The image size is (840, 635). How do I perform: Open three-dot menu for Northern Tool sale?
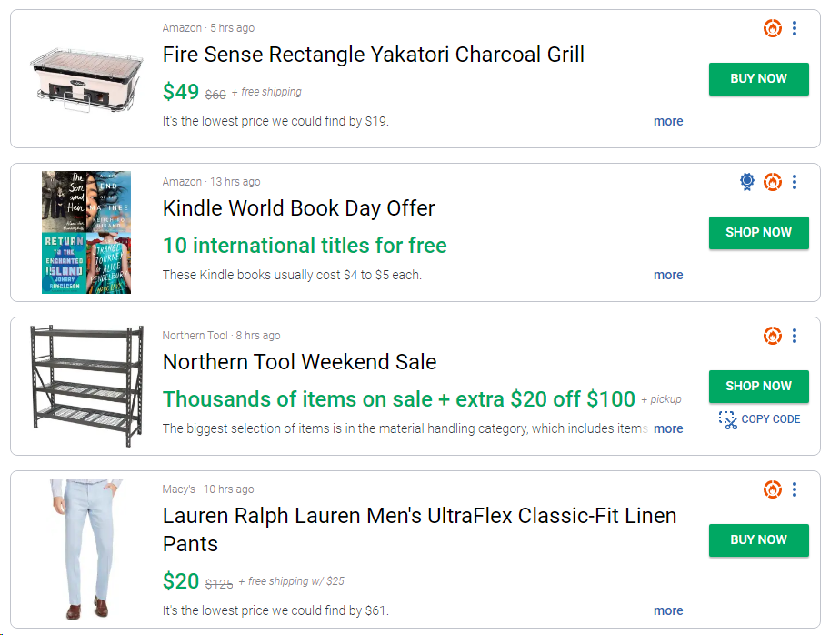(795, 336)
